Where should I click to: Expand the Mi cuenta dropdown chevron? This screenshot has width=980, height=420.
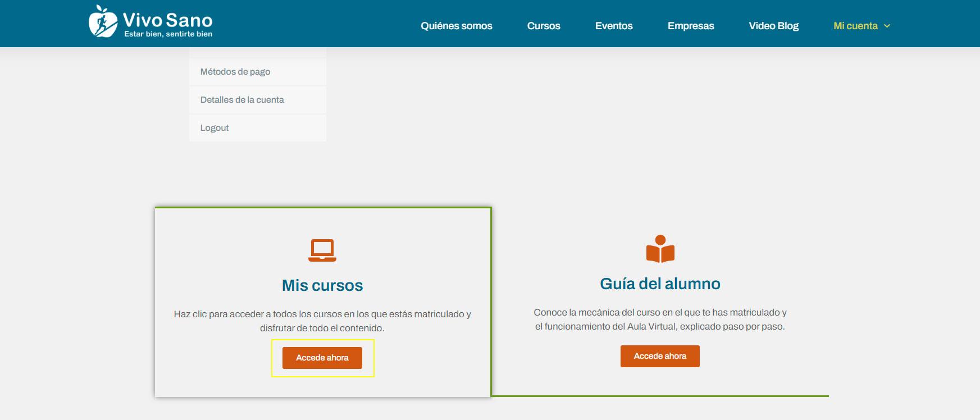pos(887,26)
